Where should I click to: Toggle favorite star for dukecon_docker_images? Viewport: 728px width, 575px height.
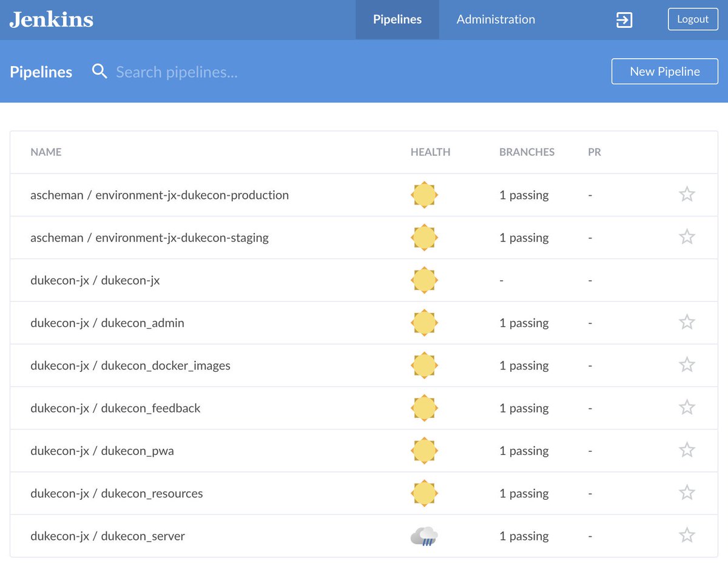687,365
